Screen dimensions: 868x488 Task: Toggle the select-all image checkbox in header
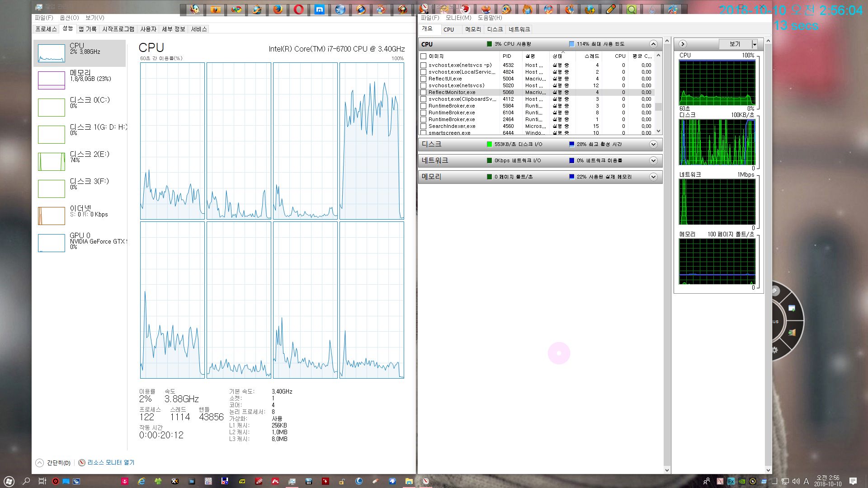pos(424,56)
